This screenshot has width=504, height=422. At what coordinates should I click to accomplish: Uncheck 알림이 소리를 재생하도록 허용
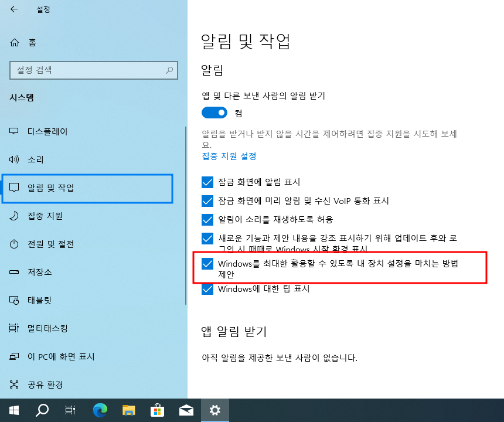(x=207, y=220)
